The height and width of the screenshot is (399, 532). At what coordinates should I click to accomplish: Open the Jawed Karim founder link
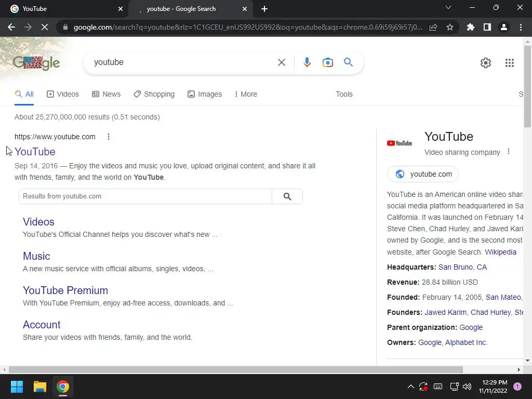coord(445,312)
